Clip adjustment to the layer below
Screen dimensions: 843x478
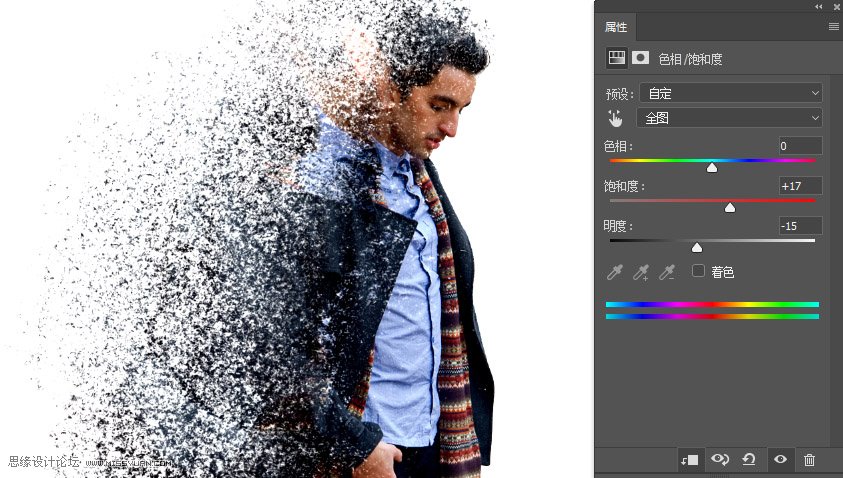[690, 460]
